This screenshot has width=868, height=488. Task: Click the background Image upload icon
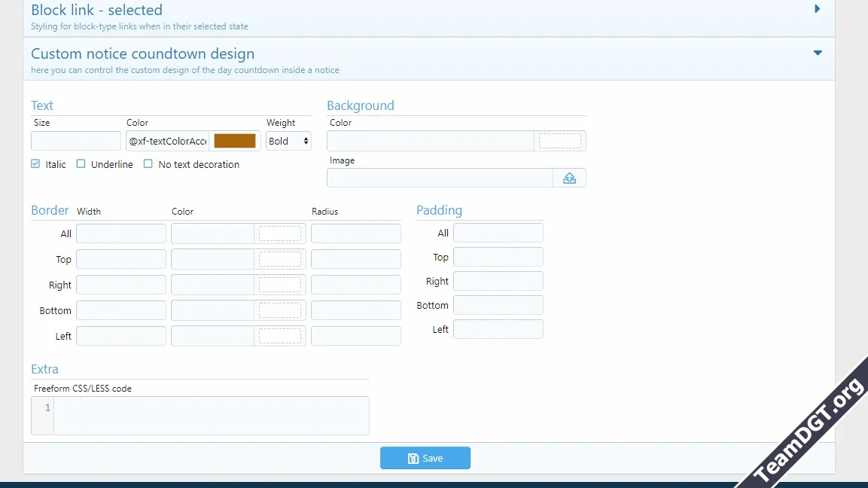(570, 178)
